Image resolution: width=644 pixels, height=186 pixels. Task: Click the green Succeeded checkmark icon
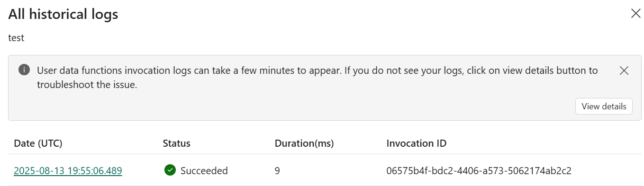coord(170,170)
